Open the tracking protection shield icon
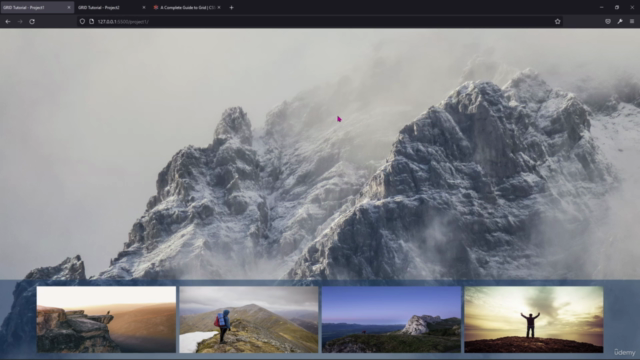Screen dimensions: 640x360 (x=82, y=22)
